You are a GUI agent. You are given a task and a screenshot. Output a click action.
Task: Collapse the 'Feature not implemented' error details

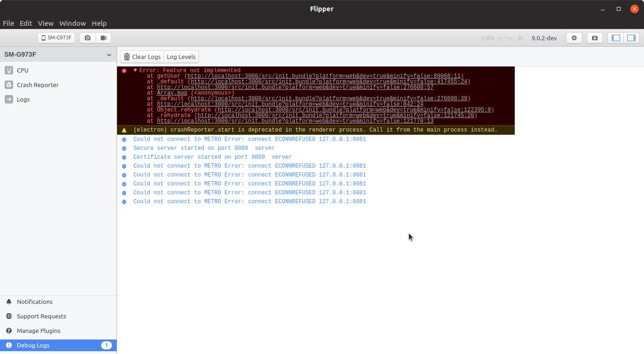point(135,70)
